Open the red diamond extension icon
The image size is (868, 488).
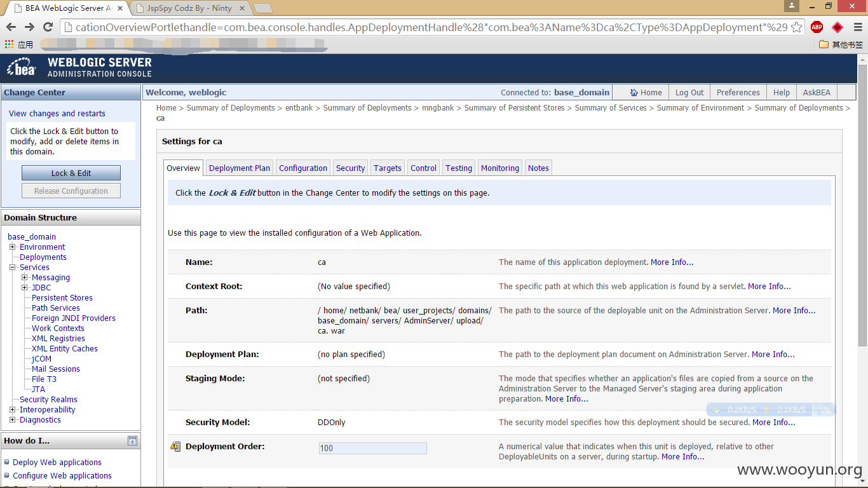[837, 27]
